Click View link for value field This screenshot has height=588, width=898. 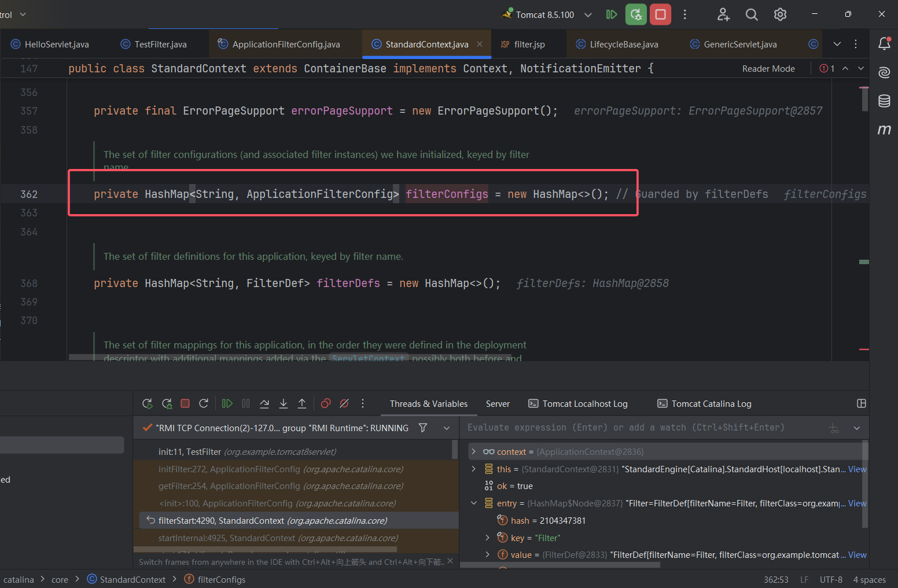pos(857,554)
